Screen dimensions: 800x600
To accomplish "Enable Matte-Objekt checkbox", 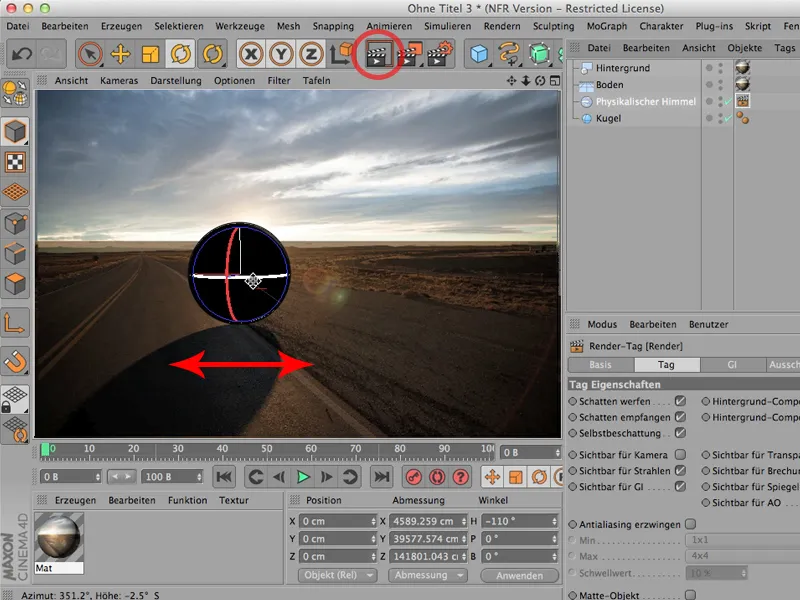I will 690,595.
